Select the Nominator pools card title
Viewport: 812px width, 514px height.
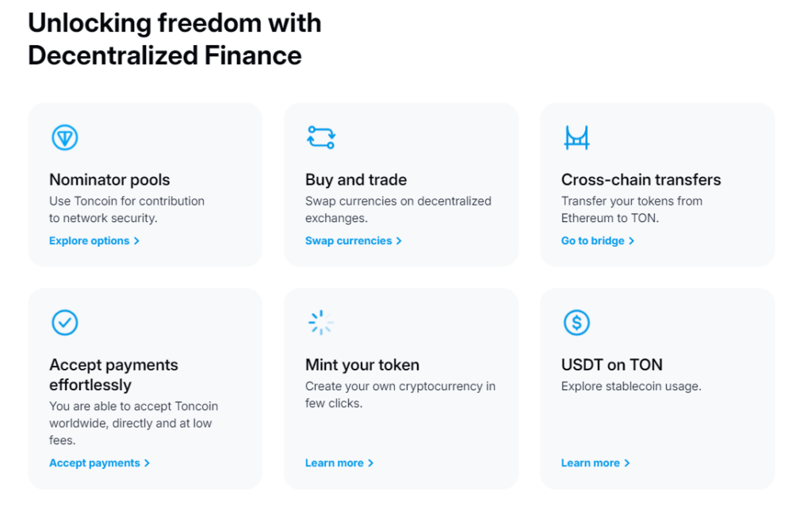(x=109, y=180)
